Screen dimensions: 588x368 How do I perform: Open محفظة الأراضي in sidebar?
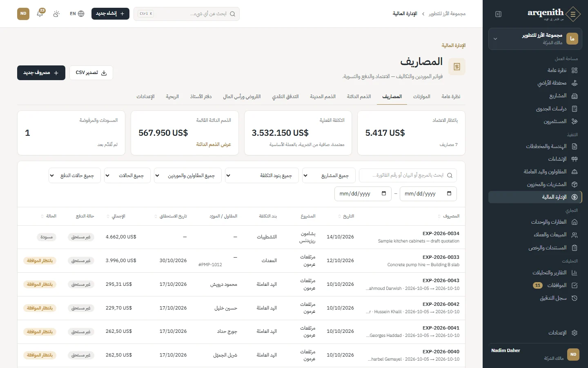coord(535,83)
